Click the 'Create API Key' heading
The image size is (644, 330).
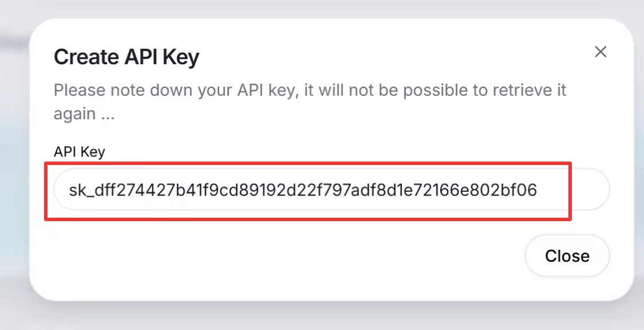(x=126, y=57)
